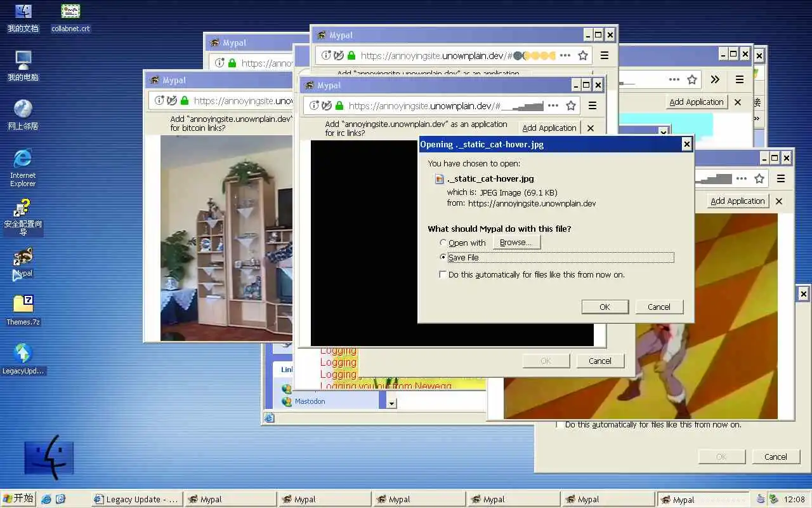Click green padlock in bitcoin links window

coord(184,100)
